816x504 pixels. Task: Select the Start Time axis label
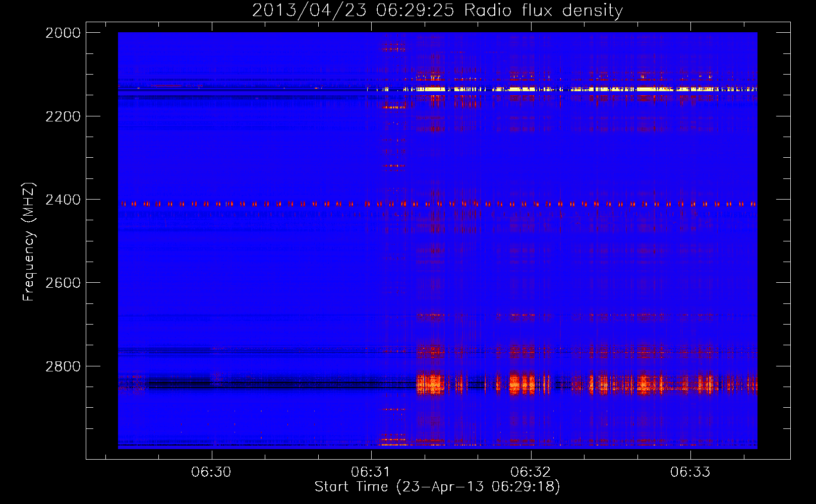pos(437,487)
